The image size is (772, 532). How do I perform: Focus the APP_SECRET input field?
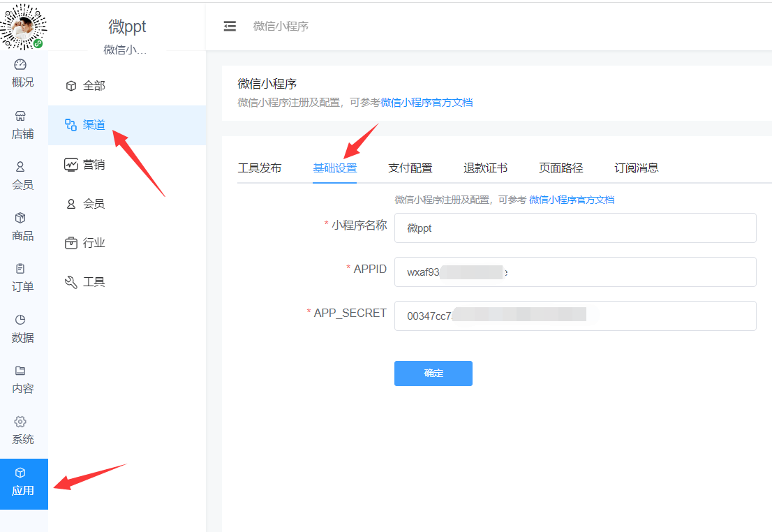coord(575,316)
